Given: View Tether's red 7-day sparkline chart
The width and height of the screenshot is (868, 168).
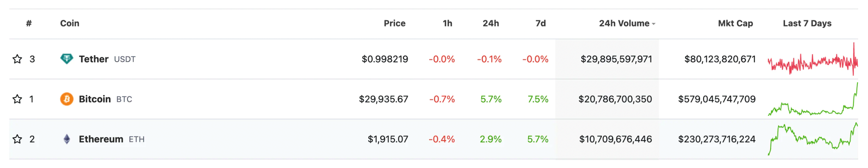Looking at the screenshot, I should 813,59.
